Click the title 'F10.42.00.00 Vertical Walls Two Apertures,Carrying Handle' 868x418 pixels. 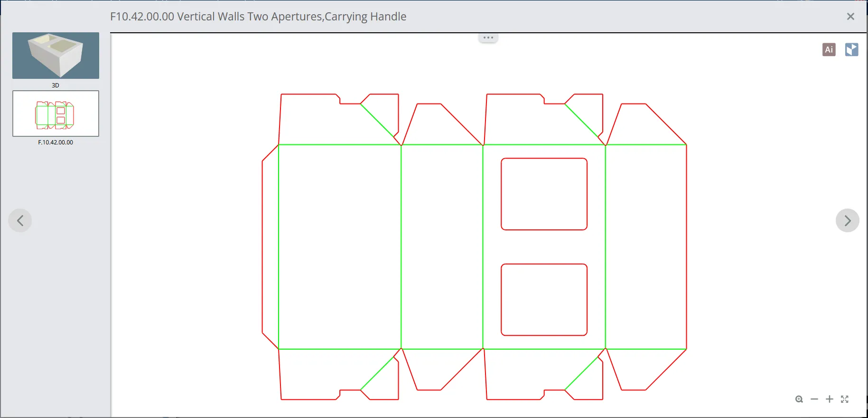[x=258, y=17]
